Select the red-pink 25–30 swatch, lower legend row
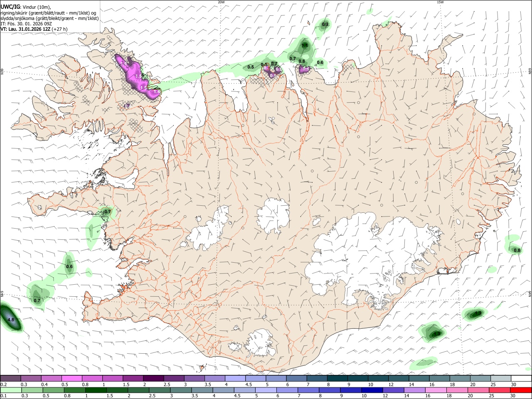The height and width of the screenshot is (399, 532). pyautogui.click(x=499, y=390)
